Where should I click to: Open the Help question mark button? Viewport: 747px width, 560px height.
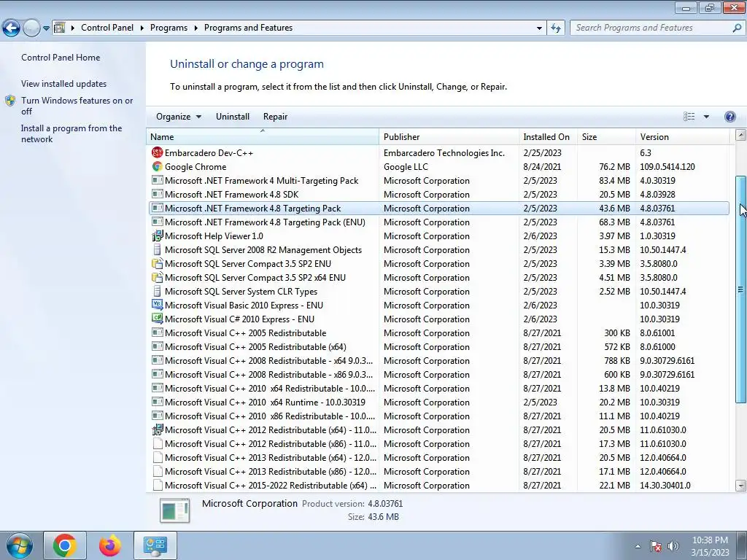[x=729, y=117]
